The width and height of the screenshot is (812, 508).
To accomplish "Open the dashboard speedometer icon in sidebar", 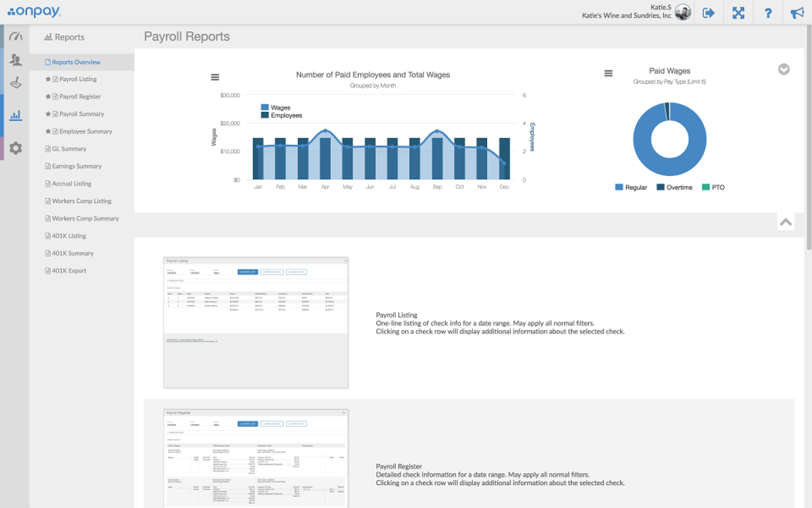I will click(16, 37).
